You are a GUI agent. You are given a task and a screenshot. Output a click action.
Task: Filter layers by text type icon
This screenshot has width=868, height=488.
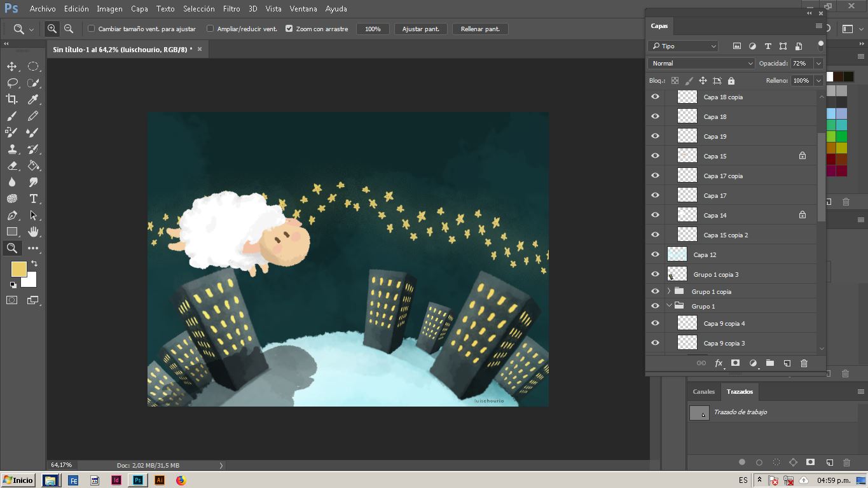(768, 46)
